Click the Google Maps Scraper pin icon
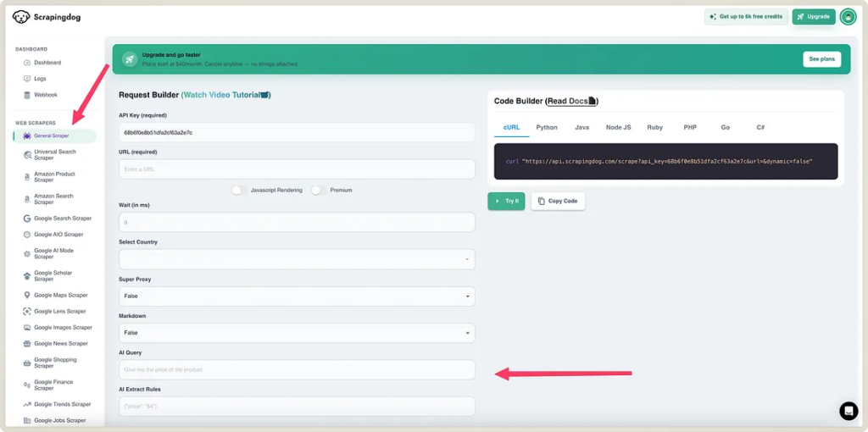Image resolution: width=868 pixels, height=432 pixels. [27, 296]
